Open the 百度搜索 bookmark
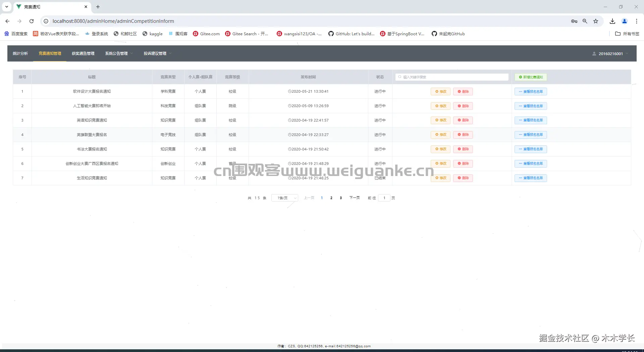Viewport: 644px width, 352px height. pyautogui.click(x=16, y=34)
